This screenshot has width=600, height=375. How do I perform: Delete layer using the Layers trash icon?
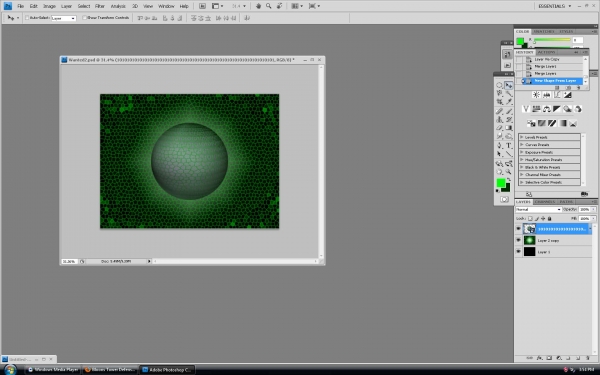[x=588, y=358]
